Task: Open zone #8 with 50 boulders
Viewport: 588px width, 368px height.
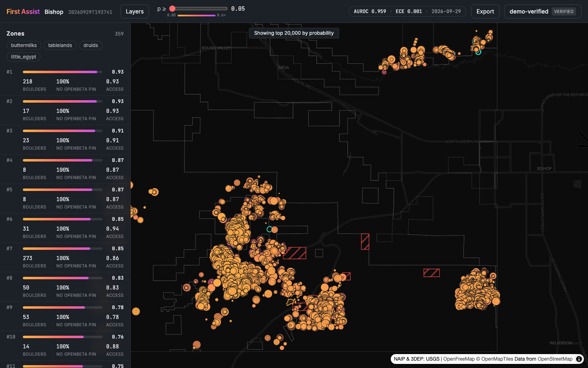Action: click(65, 287)
